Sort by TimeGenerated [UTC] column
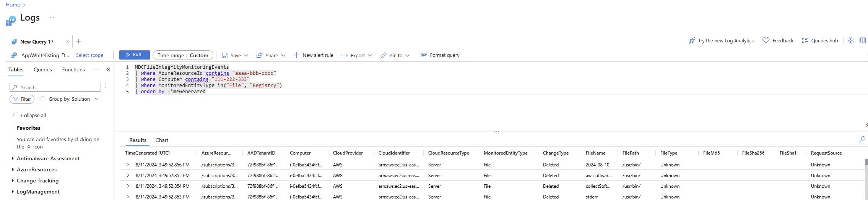The image size is (868, 200). click(147, 153)
